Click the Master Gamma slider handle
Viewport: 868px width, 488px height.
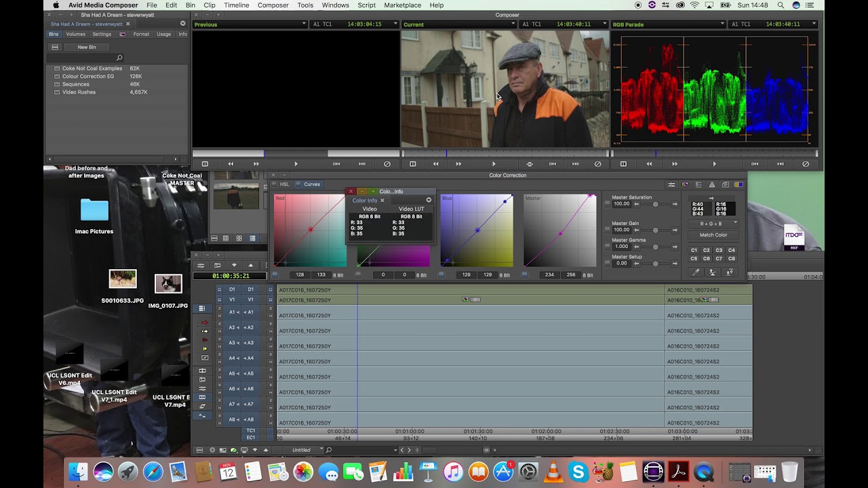655,247
